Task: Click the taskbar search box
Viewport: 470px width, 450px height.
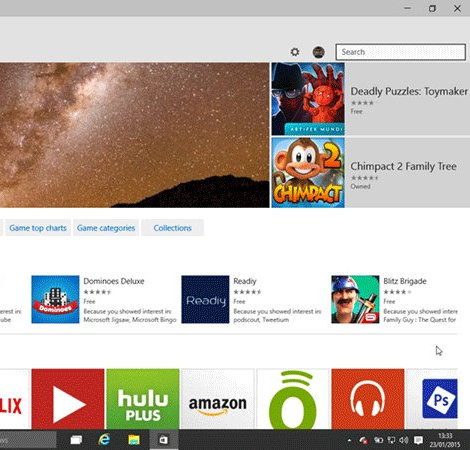Action: pyautogui.click(x=28, y=440)
